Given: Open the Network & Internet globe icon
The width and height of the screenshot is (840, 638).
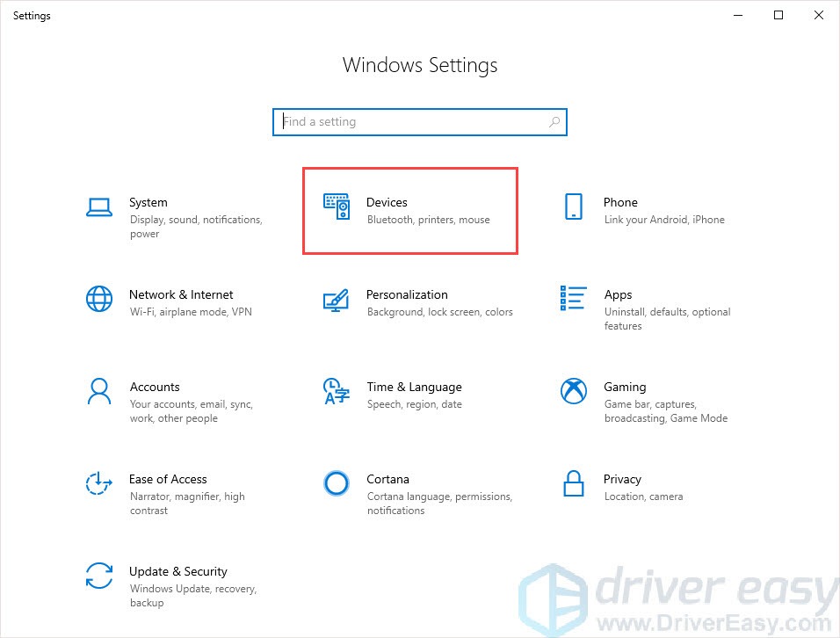Looking at the screenshot, I should (98, 300).
